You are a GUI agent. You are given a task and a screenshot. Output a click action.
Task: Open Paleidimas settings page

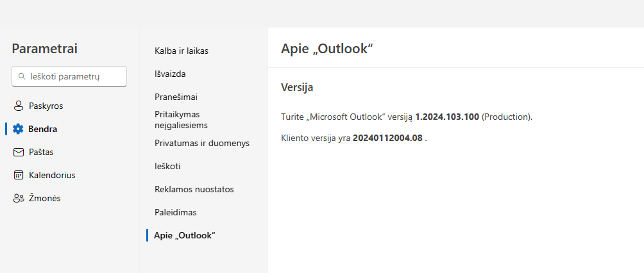tap(176, 212)
